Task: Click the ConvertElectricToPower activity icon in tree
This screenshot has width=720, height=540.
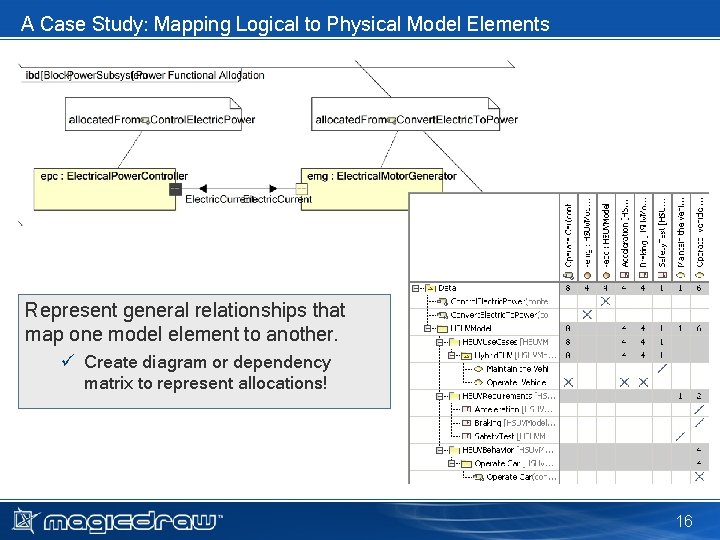Action: 443,315
